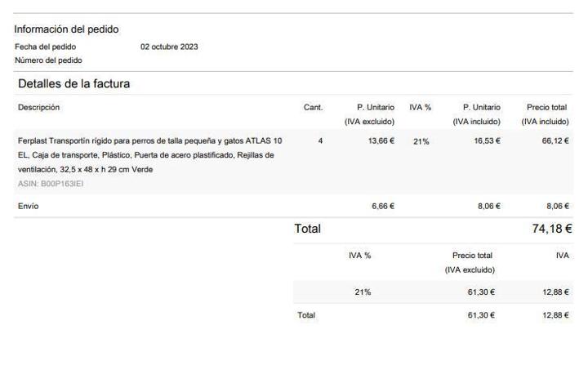Click the large 'Total' label
The image size is (588, 392).
coord(307,229)
